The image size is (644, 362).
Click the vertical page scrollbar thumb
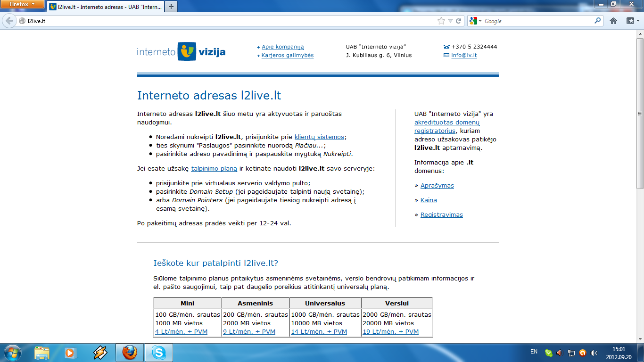640,113
